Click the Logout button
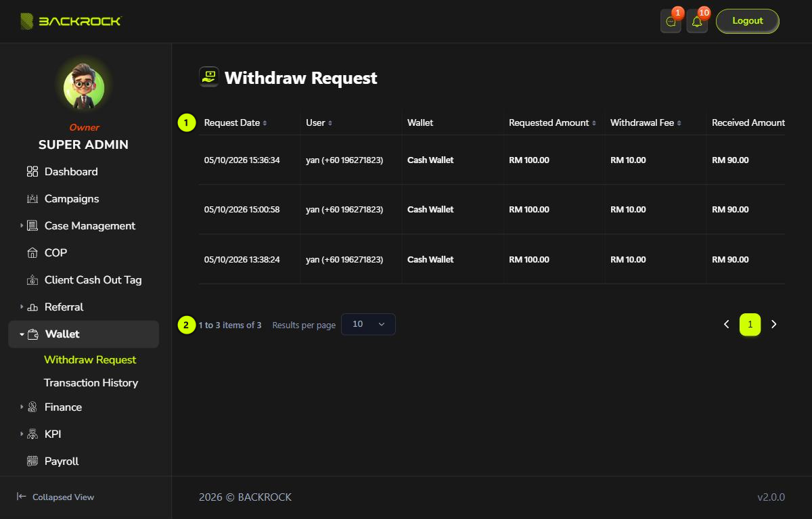The image size is (812, 519). click(x=748, y=21)
